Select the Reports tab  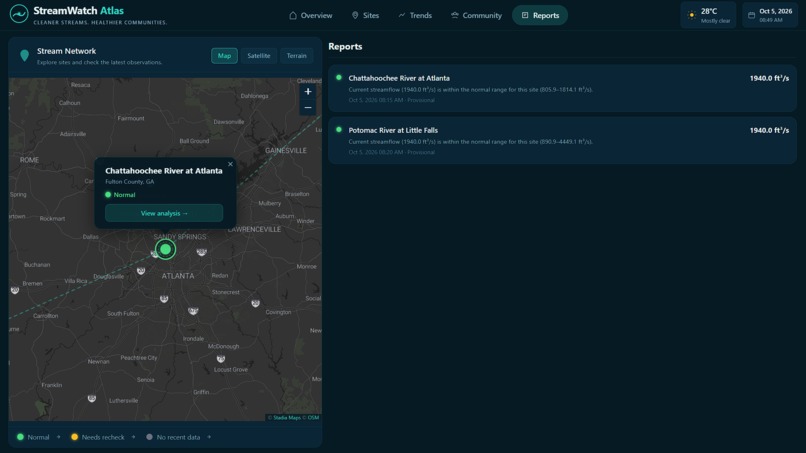point(540,15)
